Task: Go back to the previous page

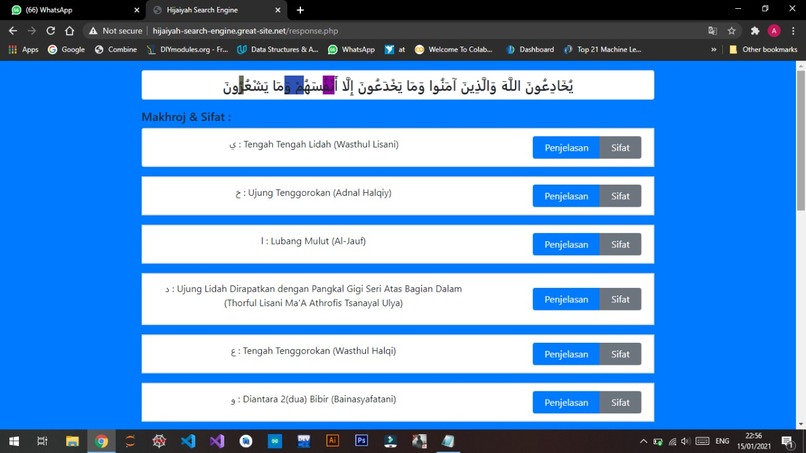Action: 13,31
